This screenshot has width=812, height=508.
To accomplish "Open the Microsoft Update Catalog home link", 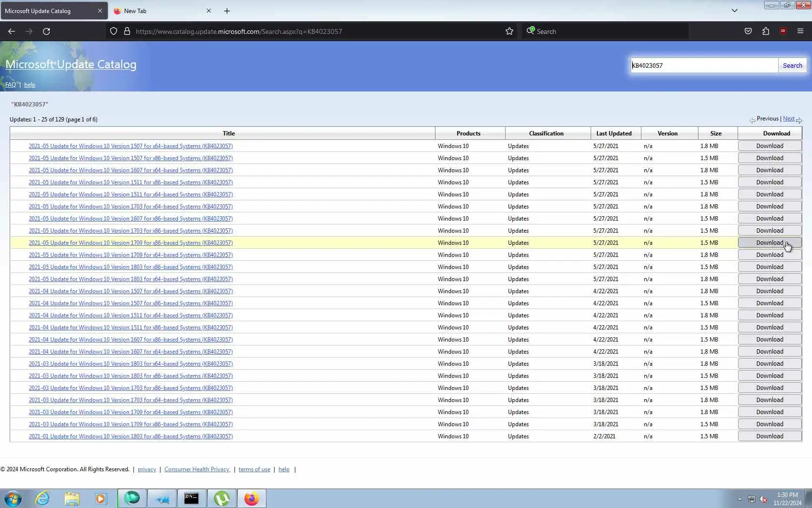I will tap(71, 64).
